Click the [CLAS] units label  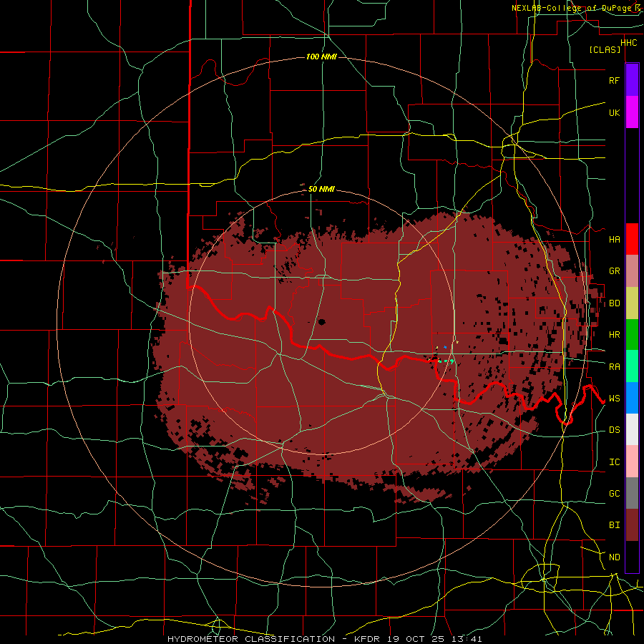(605, 49)
